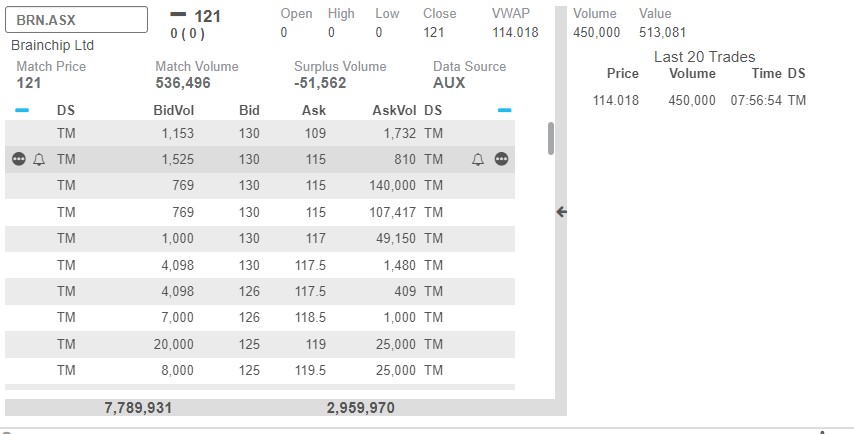Screen dimensions: 854x434
Task: Collapse the bid side with the blue minus
Action: pyautogui.click(x=22, y=111)
